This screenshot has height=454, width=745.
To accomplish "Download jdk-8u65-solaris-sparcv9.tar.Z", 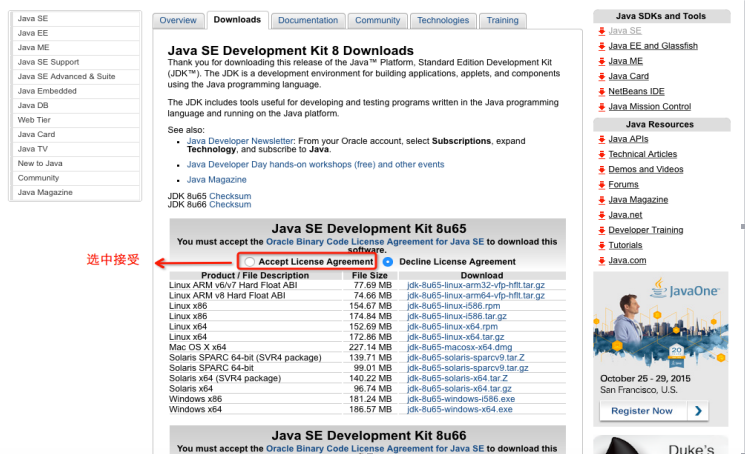I will click(466, 358).
